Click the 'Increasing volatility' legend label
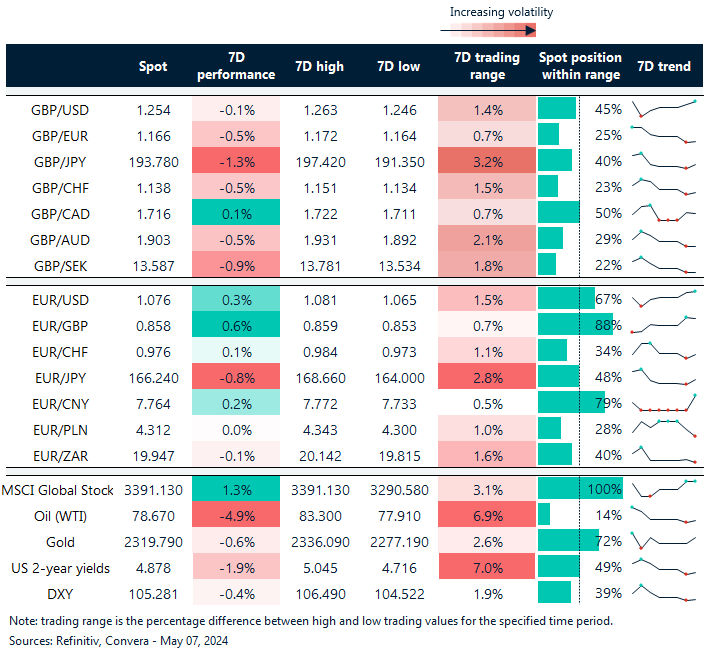 point(501,12)
